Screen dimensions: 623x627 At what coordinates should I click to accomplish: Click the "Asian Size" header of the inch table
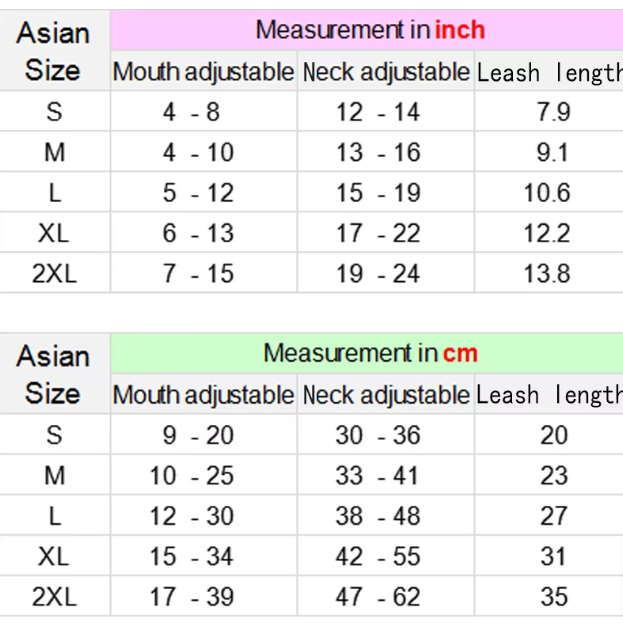point(53,51)
